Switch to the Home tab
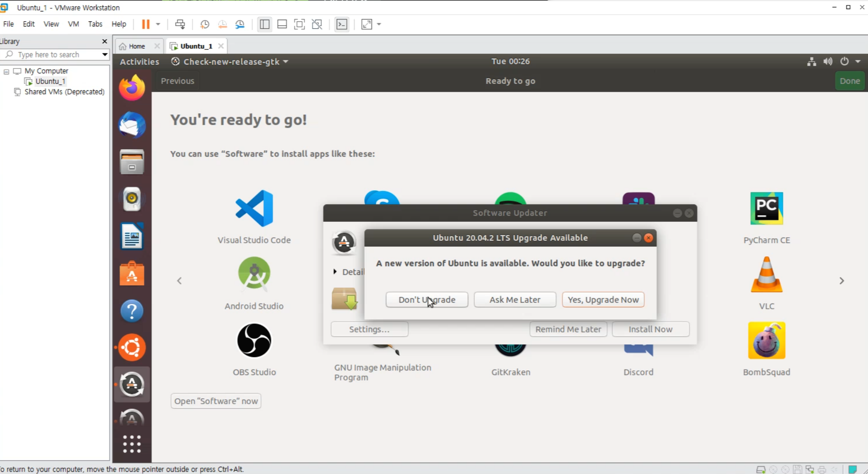868x474 pixels. coord(137,46)
